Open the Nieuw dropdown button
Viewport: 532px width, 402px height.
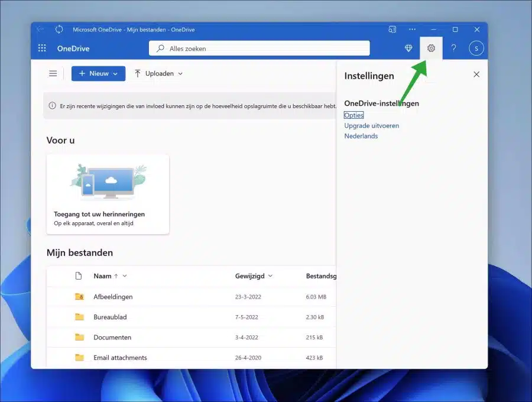(98, 74)
